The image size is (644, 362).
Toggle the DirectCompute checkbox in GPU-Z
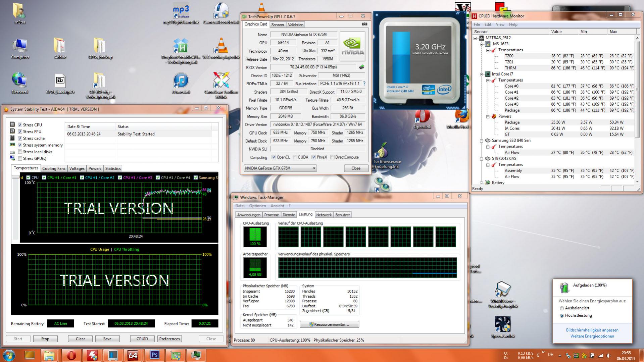click(x=332, y=157)
